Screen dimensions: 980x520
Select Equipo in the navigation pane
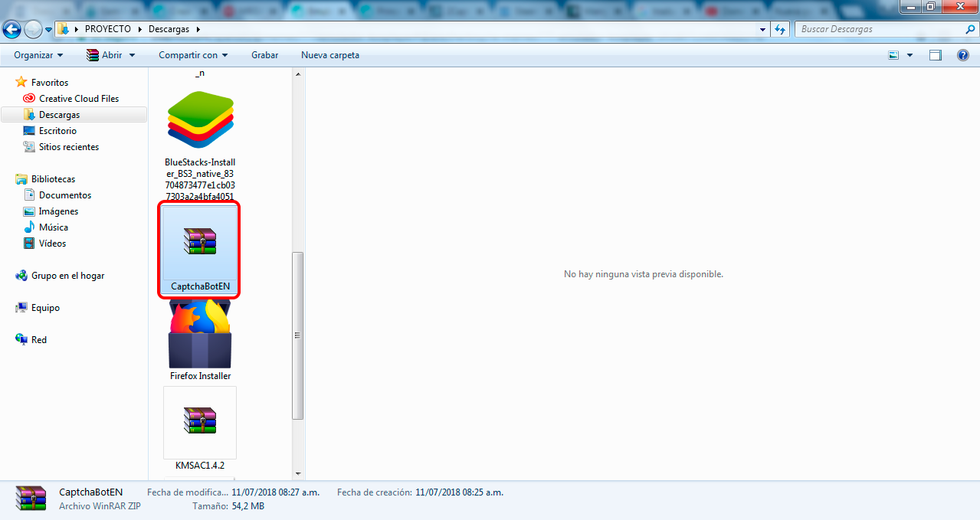pyautogui.click(x=45, y=307)
